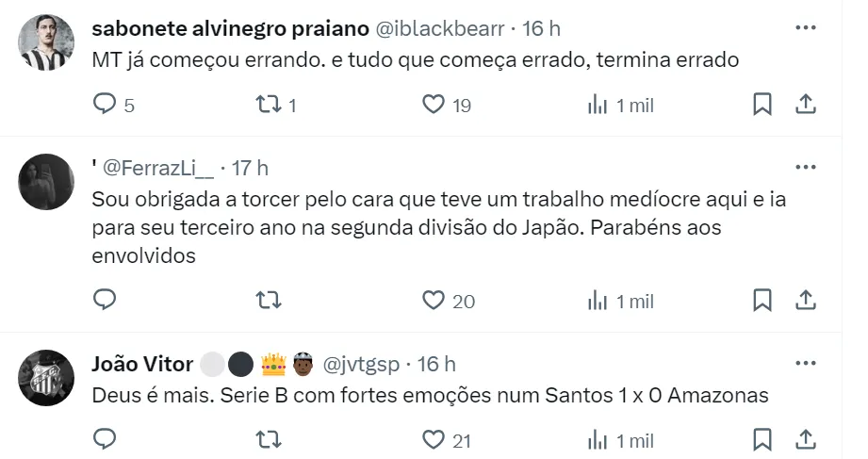
Task: Reply to sabonete alvinegro praiano's tweet
Action: [105, 105]
